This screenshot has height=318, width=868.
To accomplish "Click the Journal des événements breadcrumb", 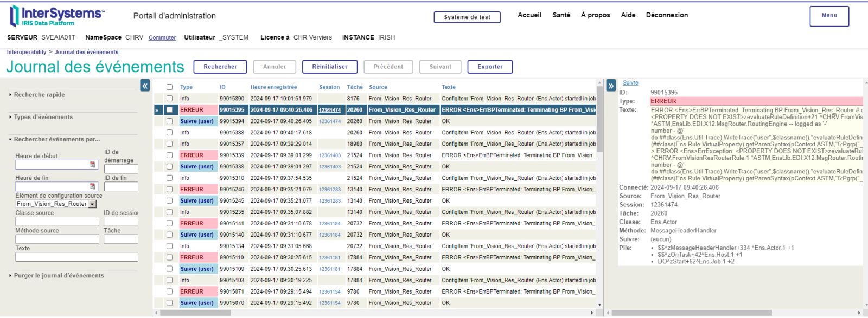I will (x=86, y=53).
